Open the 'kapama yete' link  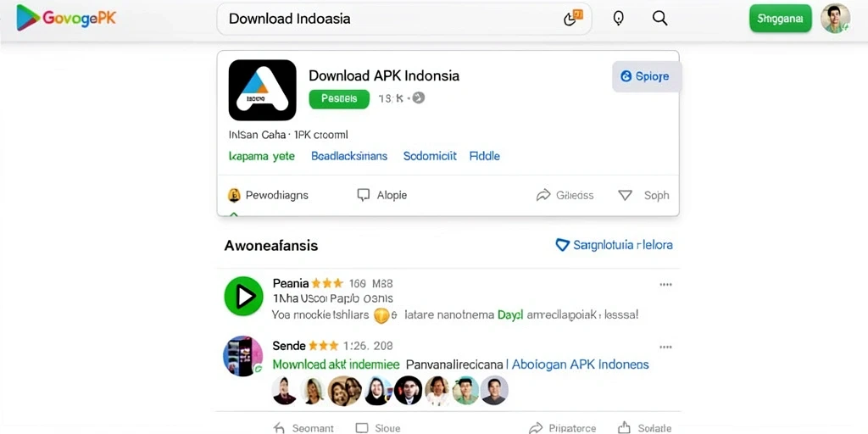261,156
